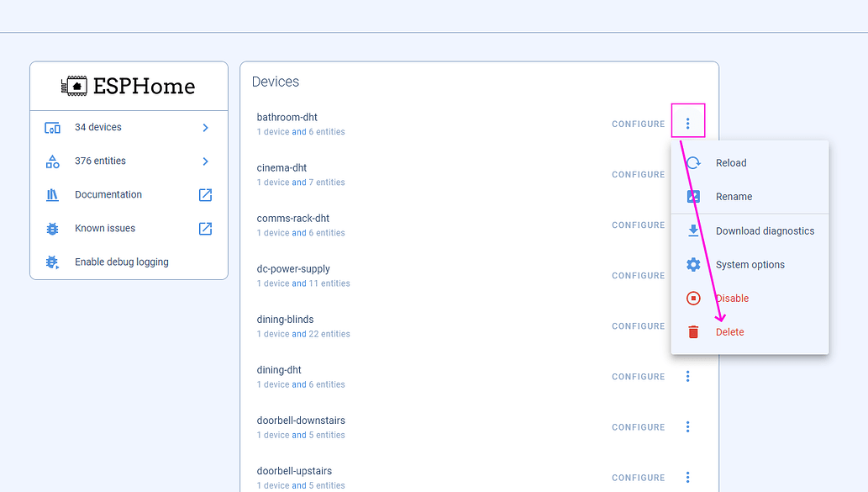Expand the 376 entities row via its chevron
868x492 pixels.
(204, 161)
